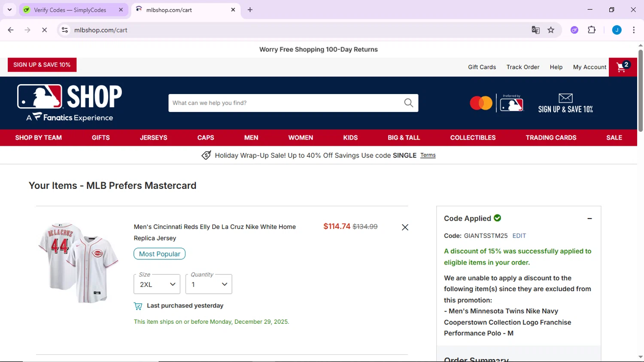Open the Chrome profile avatar J
Screen dimensions: 644x362
click(617, 30)
